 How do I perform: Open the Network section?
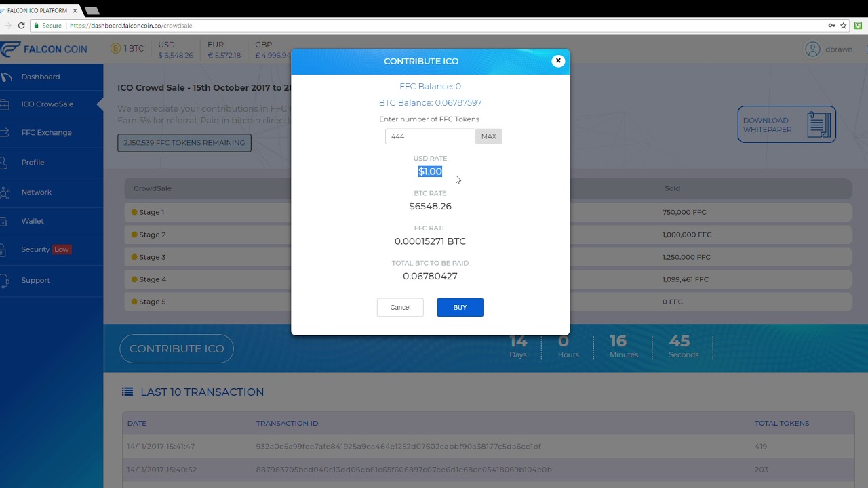[x=37, y=192]
